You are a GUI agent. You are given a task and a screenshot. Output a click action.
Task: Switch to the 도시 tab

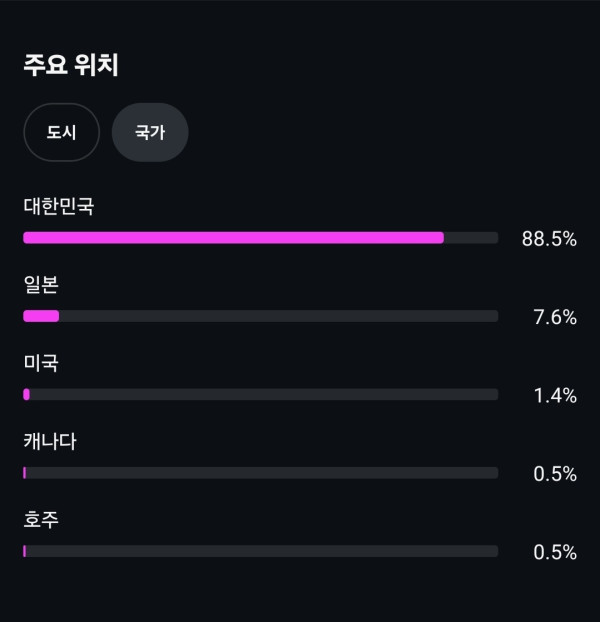61,132
